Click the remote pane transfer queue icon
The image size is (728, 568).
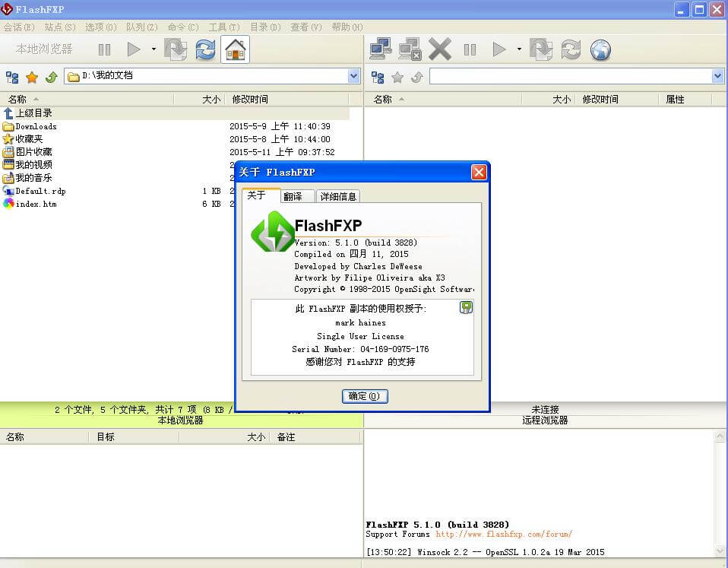541,49
